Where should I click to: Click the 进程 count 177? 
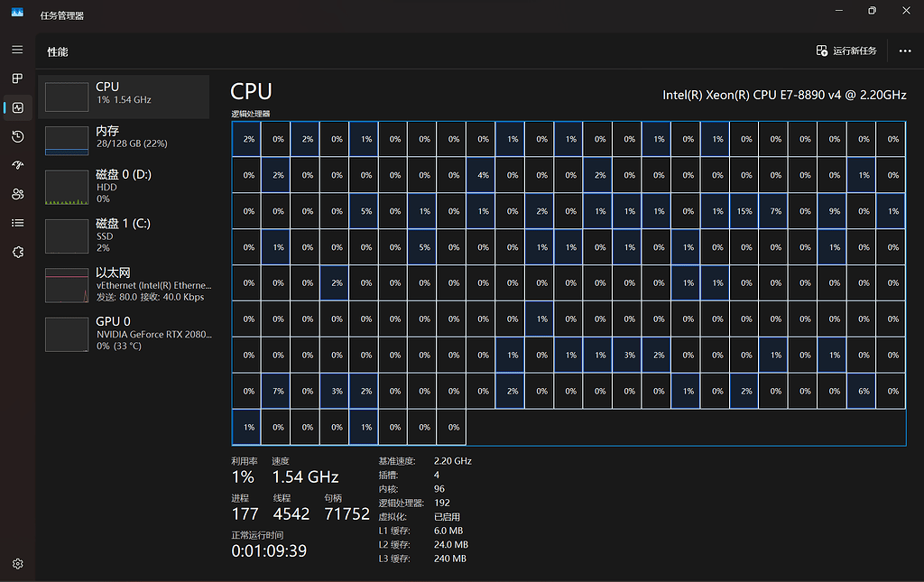click(245, 514)
